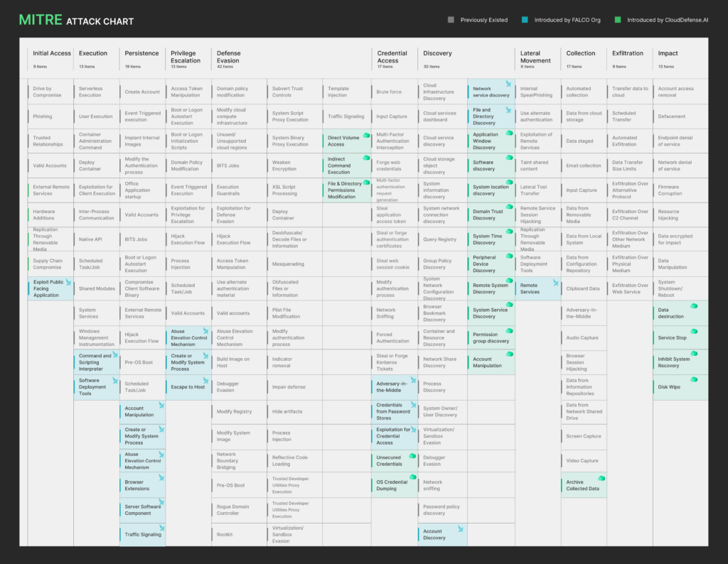The height and width of the screenshot is (564, 728).
Task: Click the Falco icon on Account Discovery cell
Action: pos(461,529)
